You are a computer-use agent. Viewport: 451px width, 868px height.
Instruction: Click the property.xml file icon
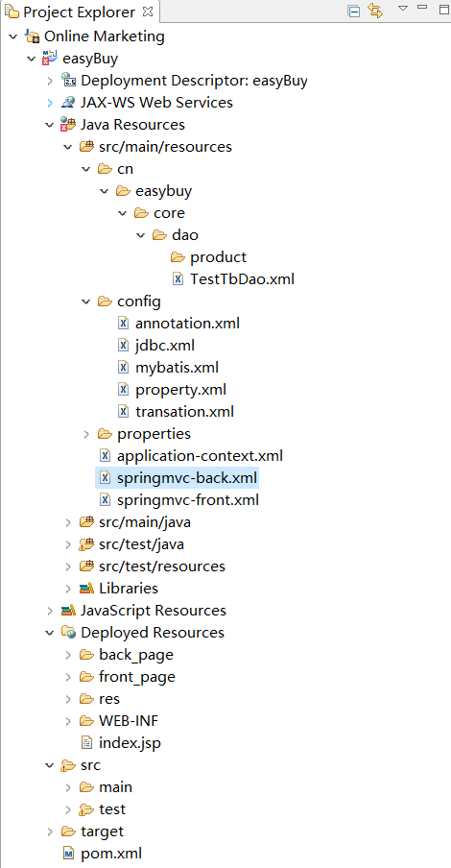click(124, 390)
